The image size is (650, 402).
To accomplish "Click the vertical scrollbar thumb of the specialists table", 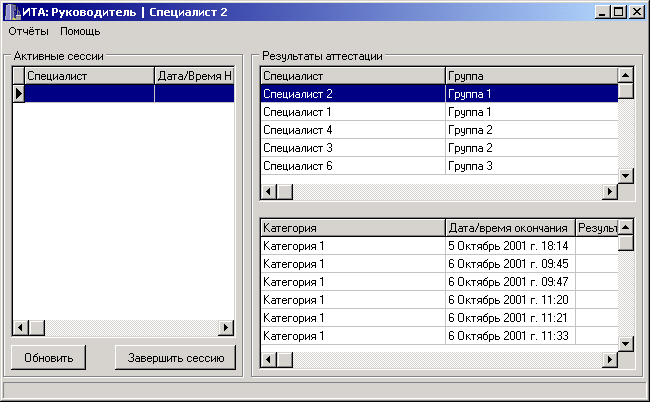I will coord(626,91).
